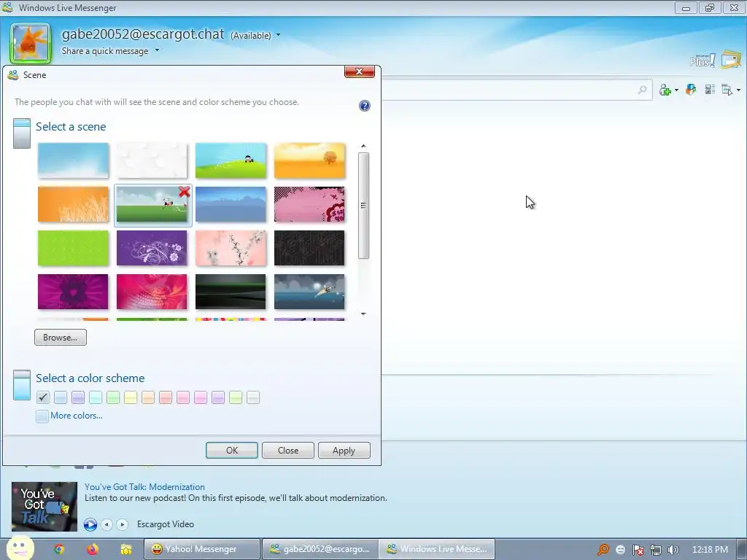This screenshot has height=560, width=747.
Task: Select the white hearts scene thumbnail
Action: point(152,160)
